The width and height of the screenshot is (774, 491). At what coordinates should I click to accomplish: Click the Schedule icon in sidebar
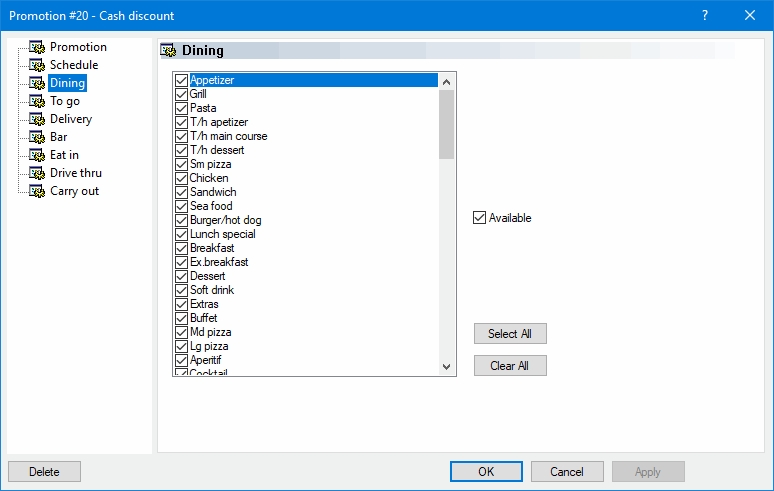pos(37,65)
